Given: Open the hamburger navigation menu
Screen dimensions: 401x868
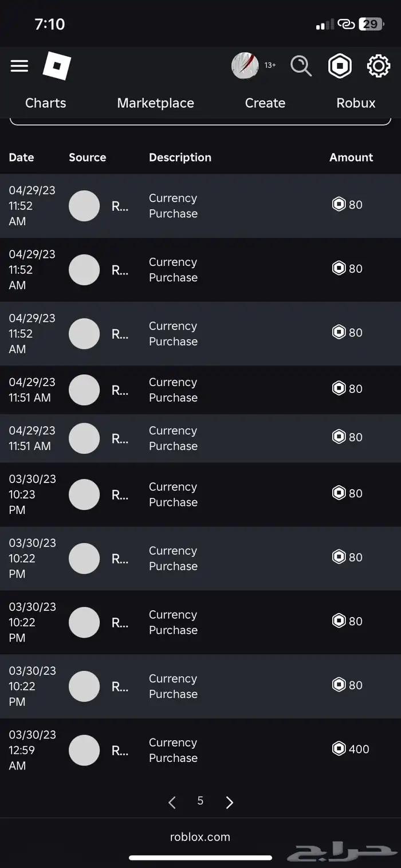Looking at the screenshot, I should [19, 66].
